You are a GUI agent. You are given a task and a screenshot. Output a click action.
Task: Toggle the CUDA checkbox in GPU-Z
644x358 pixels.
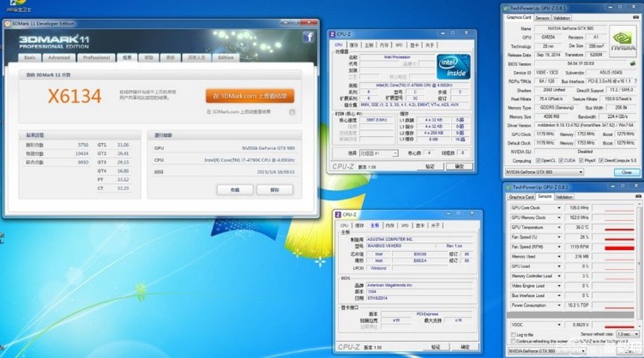click(x=561, y=160)
